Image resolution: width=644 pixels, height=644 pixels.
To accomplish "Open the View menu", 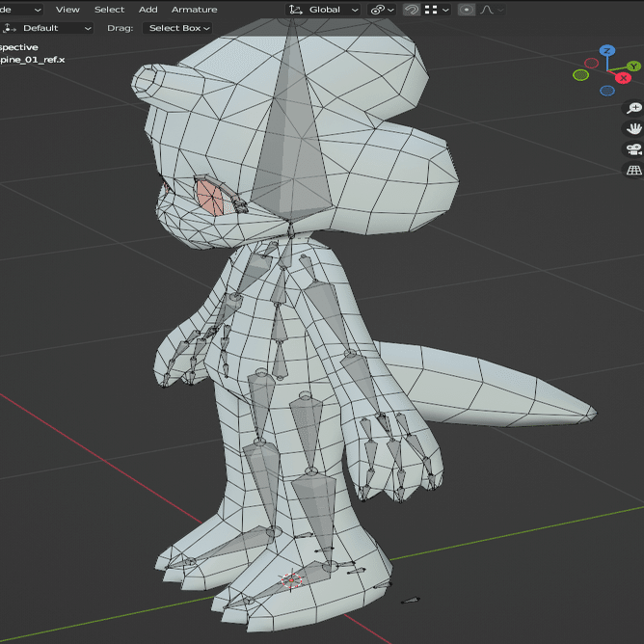I will [x=67, y=10].
